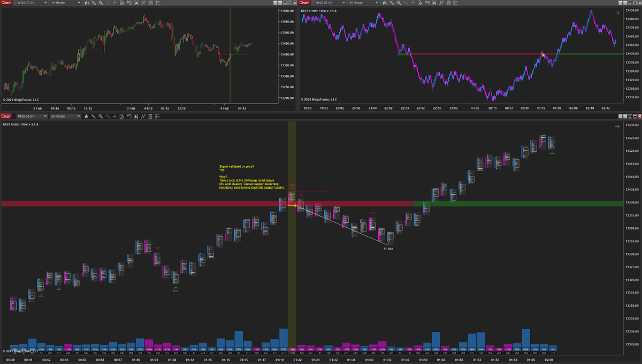Click the return-arrow in the bottom chart
Viewport: 642px width, 364px height.
617,126
